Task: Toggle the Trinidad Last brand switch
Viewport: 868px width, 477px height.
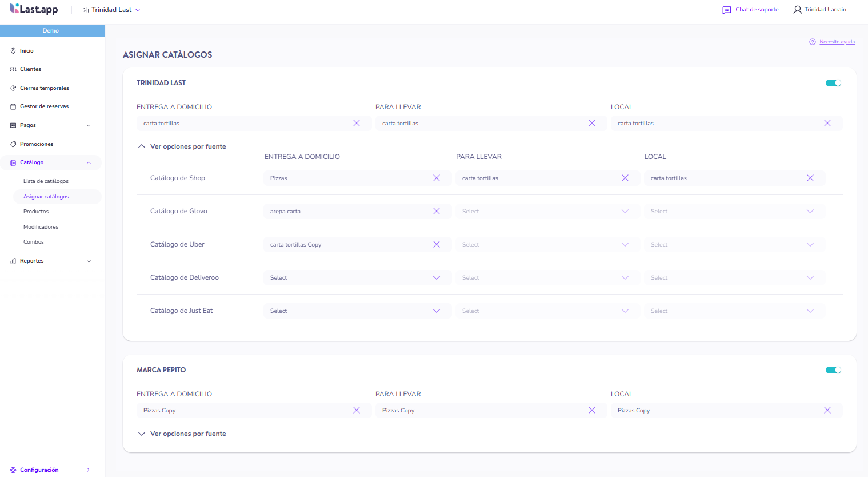Action: [833, 83]
